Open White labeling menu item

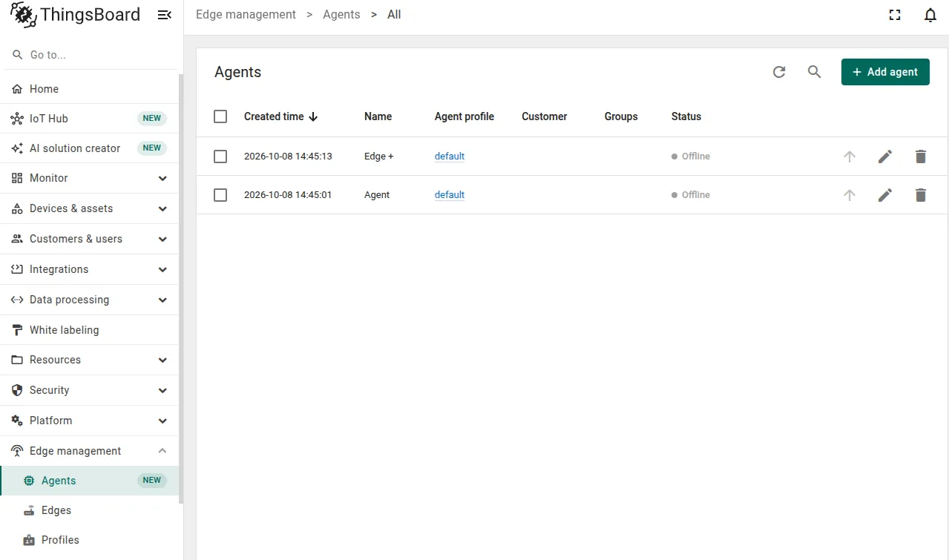[x=89, y=330]
